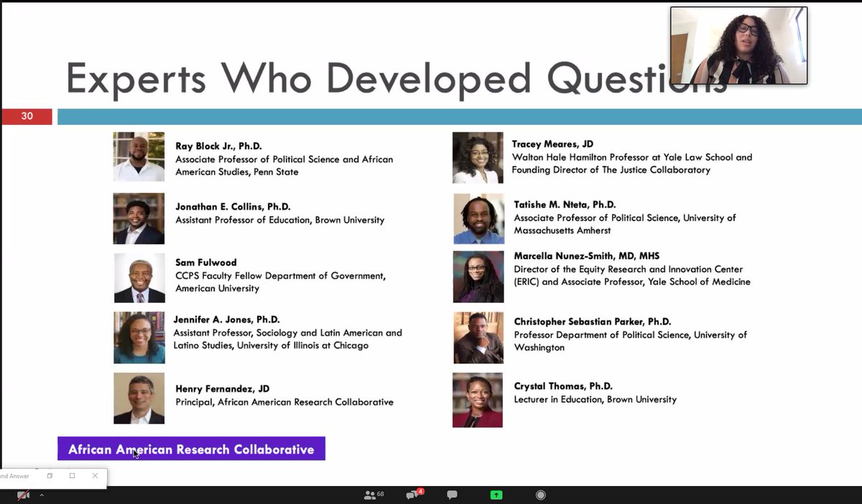Expand the video options caret

pos(42,495)
